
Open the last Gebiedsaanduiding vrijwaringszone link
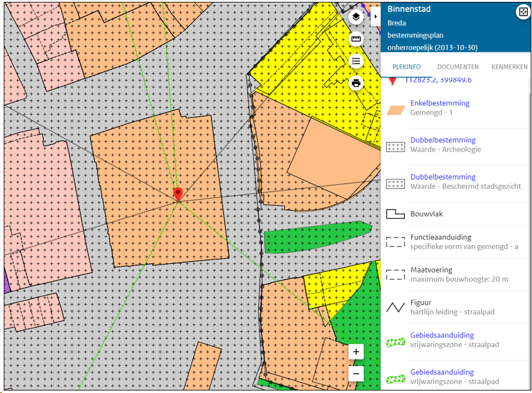point(442,372)
